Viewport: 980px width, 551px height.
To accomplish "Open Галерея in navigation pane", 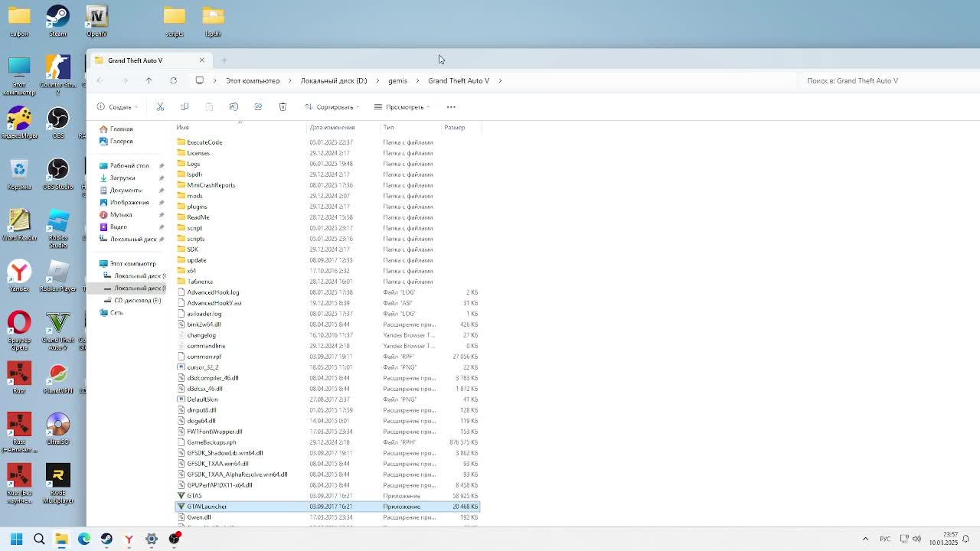I will pos(122,141).
